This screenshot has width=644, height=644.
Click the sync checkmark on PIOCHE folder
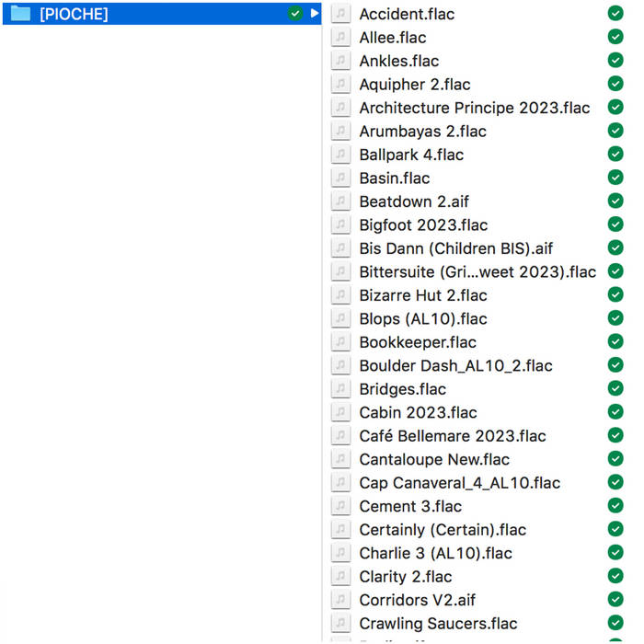(x=294, y=14)
